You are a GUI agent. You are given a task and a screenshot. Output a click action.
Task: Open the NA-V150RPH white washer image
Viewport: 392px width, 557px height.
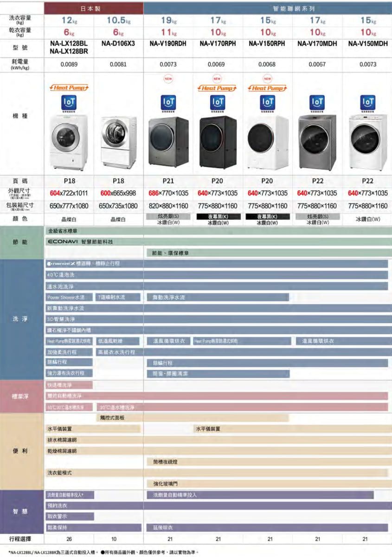click(x=268, y=142)
